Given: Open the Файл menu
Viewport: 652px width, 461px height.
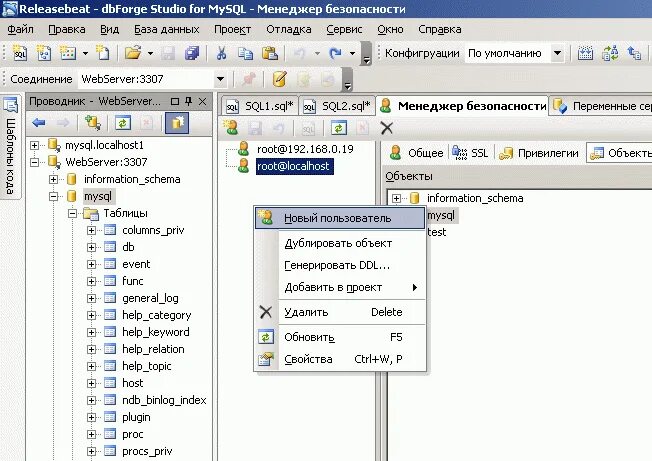Looking at the screenshot, I should pos(20,30).
